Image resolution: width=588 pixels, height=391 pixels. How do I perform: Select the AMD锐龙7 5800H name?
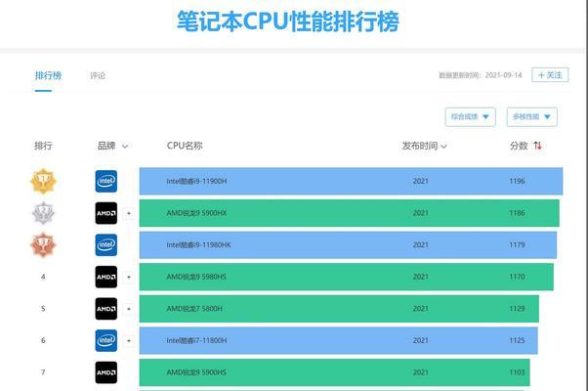click(194, 309)
